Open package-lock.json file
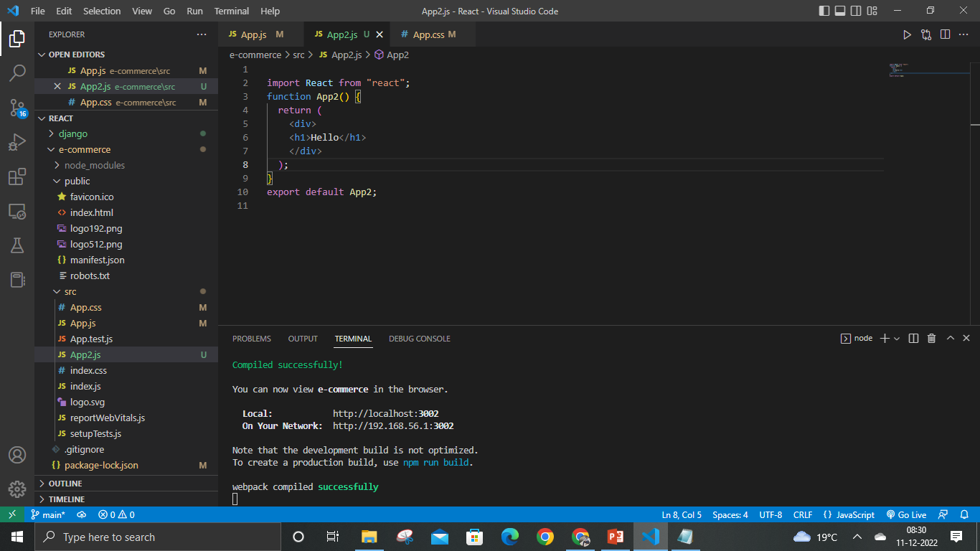Viewport: 980px width, 551px height. coord(126,465)
